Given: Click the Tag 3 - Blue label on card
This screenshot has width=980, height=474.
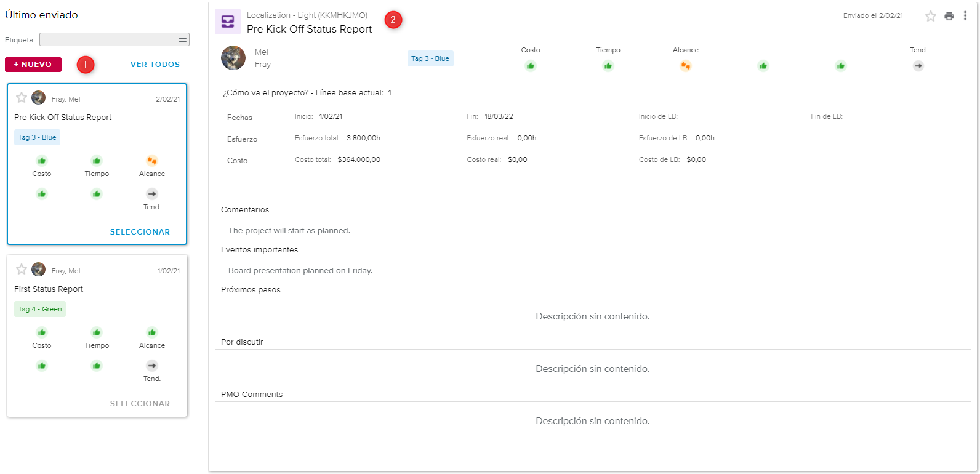Looking at the screenshot, I should [x=37, y=137].
